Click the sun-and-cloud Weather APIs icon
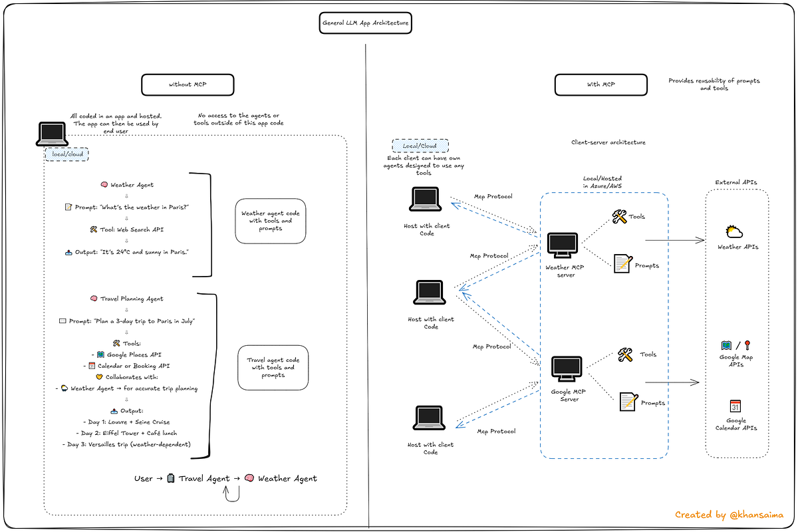This screenshot has width=798, height=532. pos(733,232)
